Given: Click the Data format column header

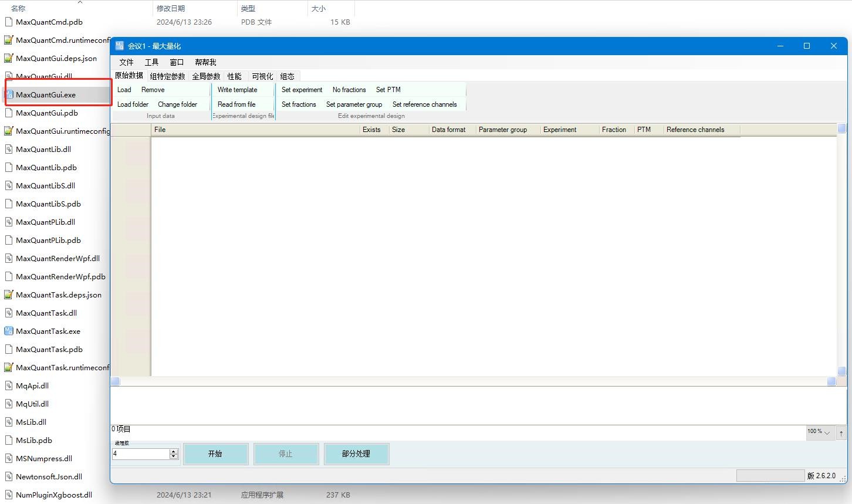Looking at the screenshot, I should point(452,130).
